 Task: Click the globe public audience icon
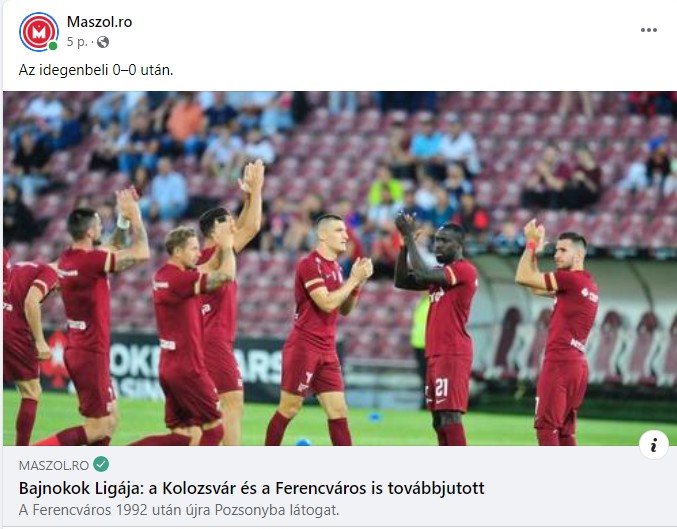(103, 42)
